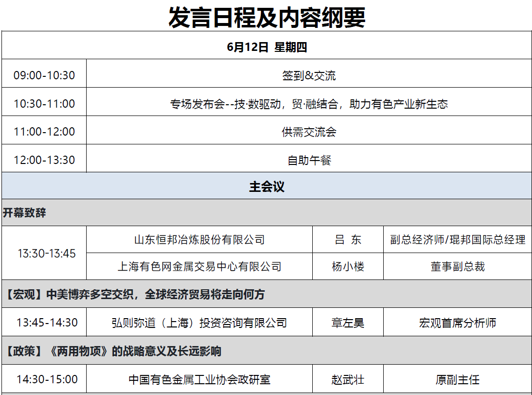
Task: Click the title 发言日程及内容纲要
Action: click(x=267, y=17)
